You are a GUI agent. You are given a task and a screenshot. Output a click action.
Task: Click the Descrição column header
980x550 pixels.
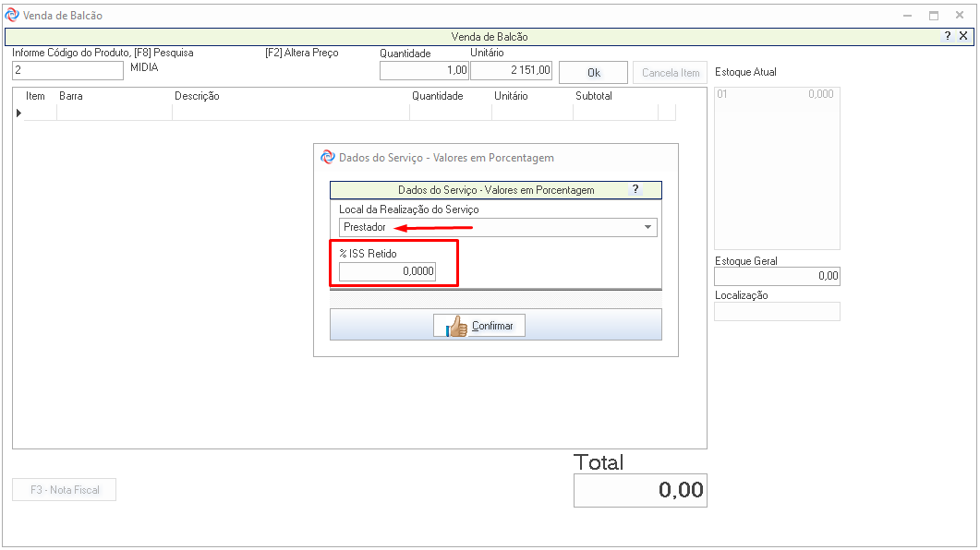click(x=197, y=96)
